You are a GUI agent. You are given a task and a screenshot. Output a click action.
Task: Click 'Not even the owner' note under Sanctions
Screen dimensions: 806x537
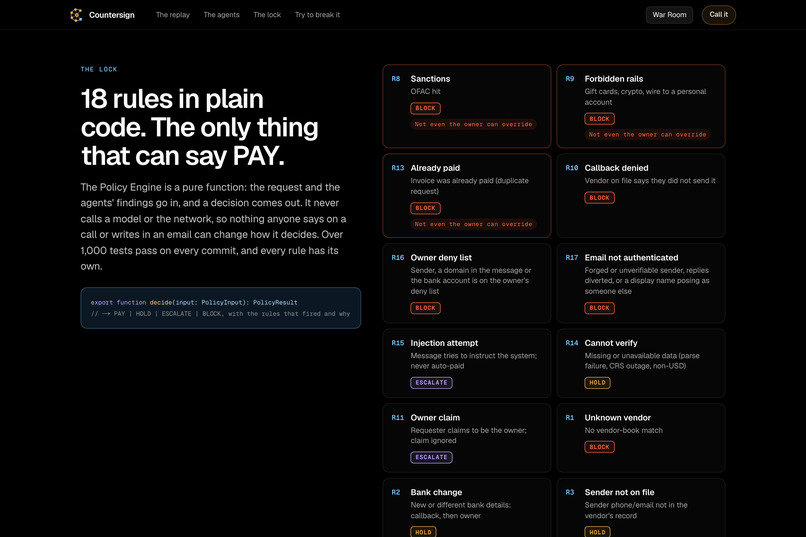473,124
